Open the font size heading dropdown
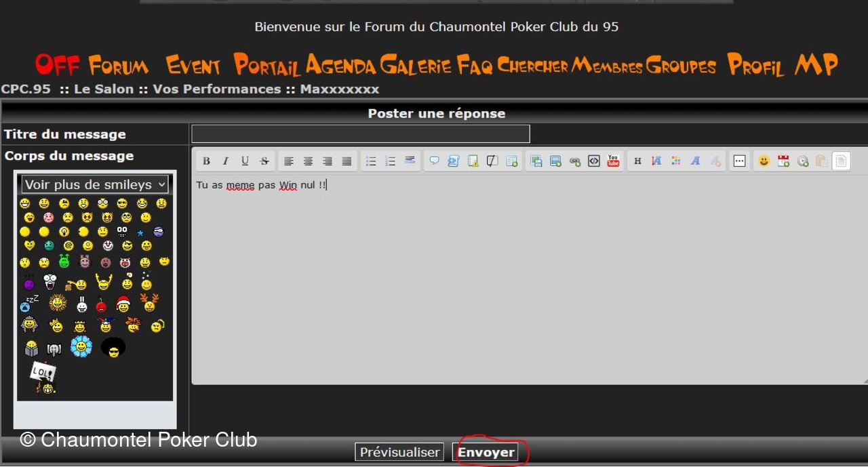Image resolution: width=868 pixels, height=467 pixels. pos(637,161)
